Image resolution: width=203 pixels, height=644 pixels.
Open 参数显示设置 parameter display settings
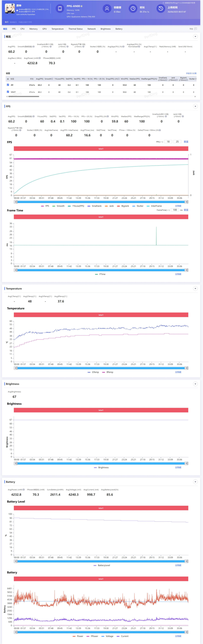tap(191, 74)
